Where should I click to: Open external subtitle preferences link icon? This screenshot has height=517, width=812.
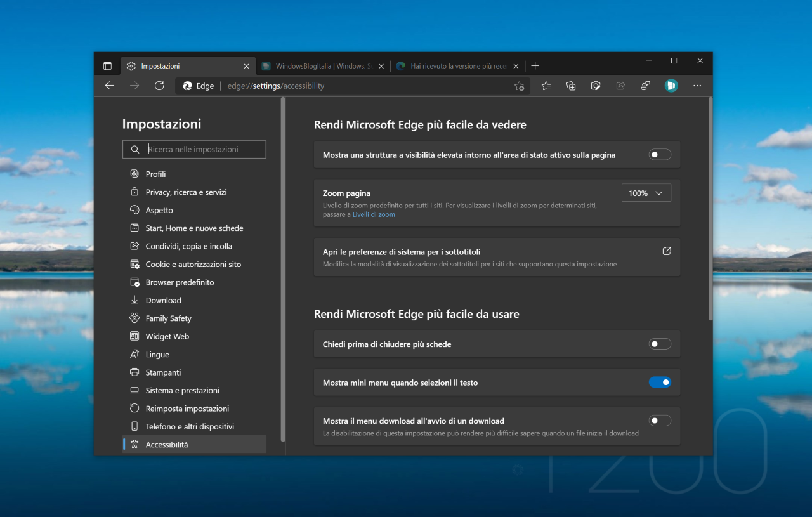click(667, 251)
